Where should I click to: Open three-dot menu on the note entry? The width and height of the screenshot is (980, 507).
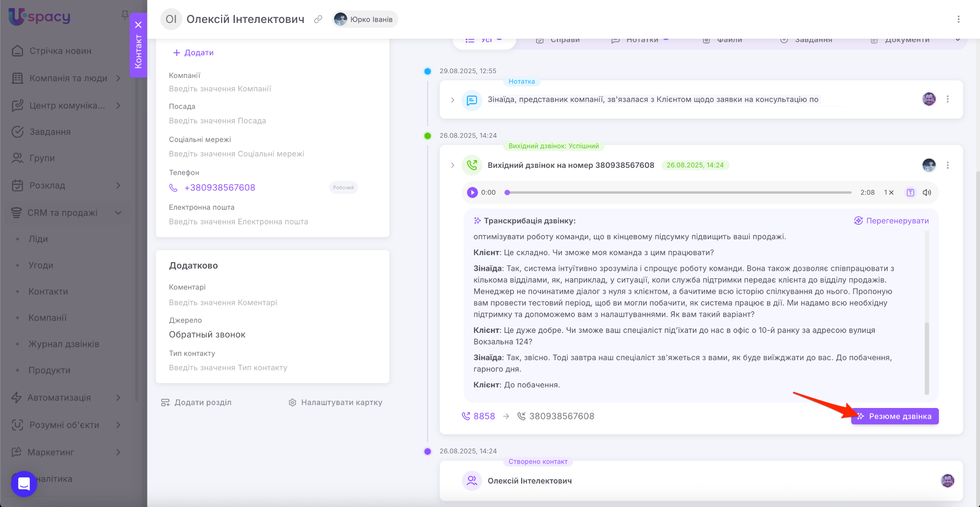947,99
